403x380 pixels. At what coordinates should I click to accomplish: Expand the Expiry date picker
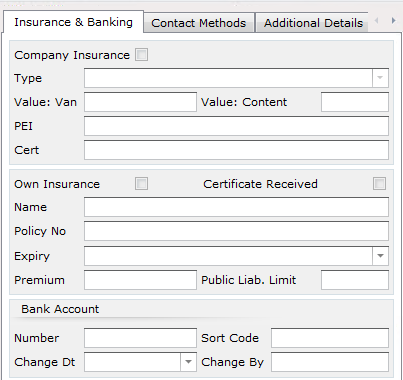coord(380,256)
